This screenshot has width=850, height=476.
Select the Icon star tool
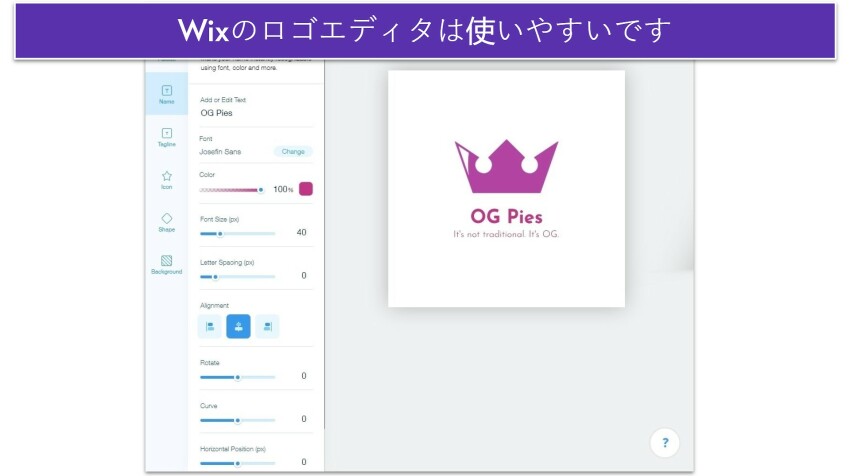pyautogui.click(x=166, y=179)
